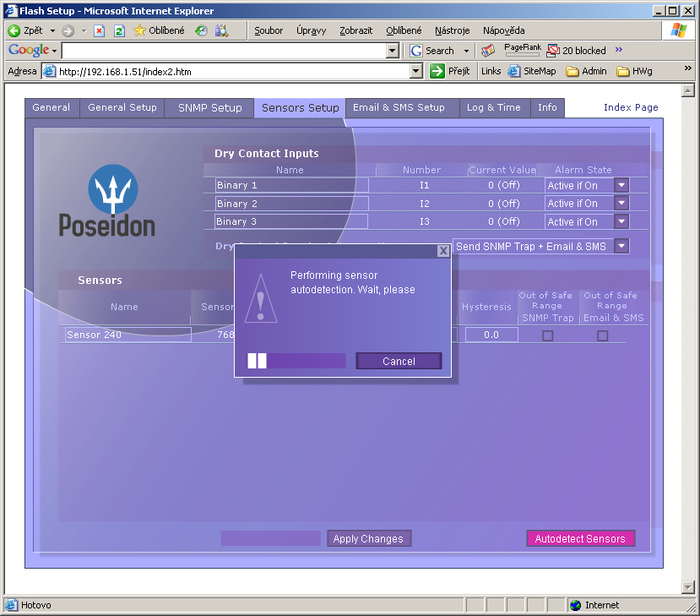Screen dimensions: 700x616
Task: Switch to the General Setup tab
Action: [122, 107]
